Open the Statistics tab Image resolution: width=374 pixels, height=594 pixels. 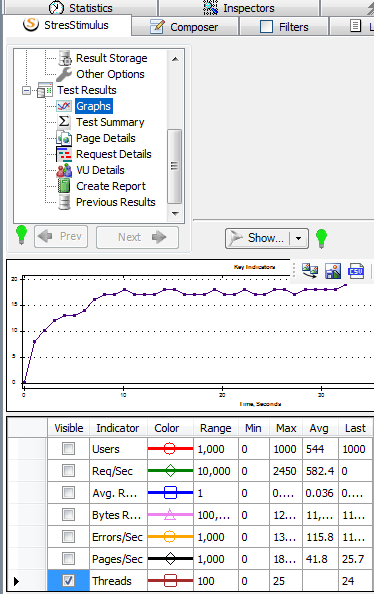click(x=80, y=8)
